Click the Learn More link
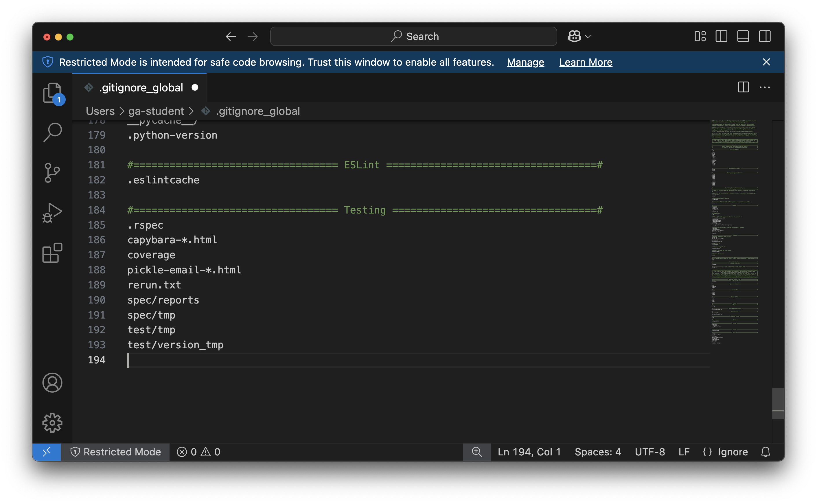 pyautogui.click(x=586, y=62)
